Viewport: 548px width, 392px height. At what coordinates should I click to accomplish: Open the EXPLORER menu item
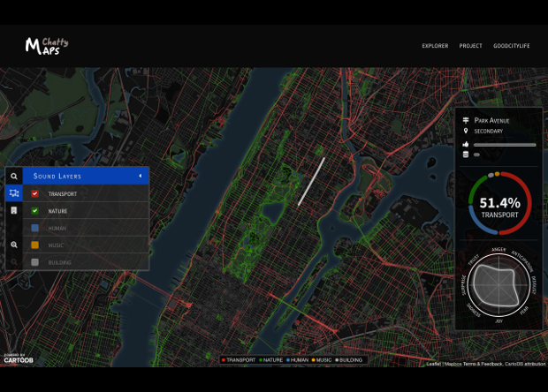[x=435, y=46]
